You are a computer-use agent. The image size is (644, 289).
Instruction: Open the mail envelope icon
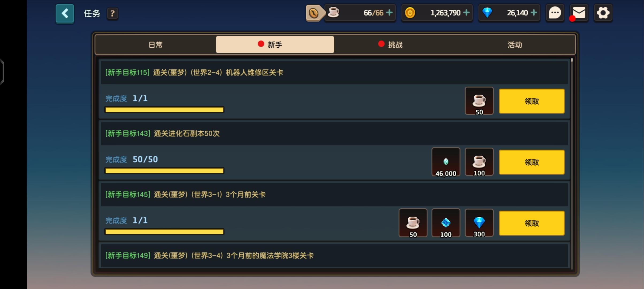click(579, 13)
